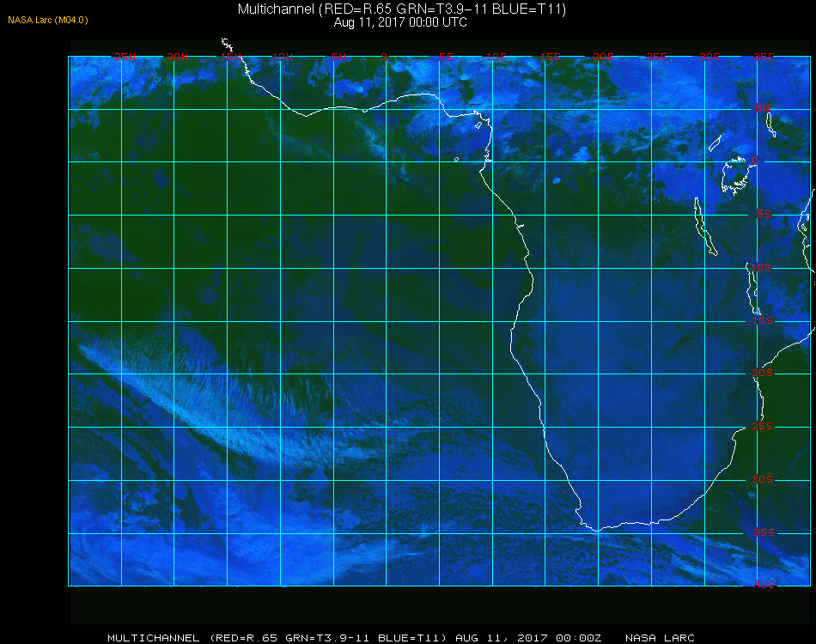This screenshot has width=816, height=644.
Task: Click the '0' equator latitude label
Action: click(x=755, y=161)
